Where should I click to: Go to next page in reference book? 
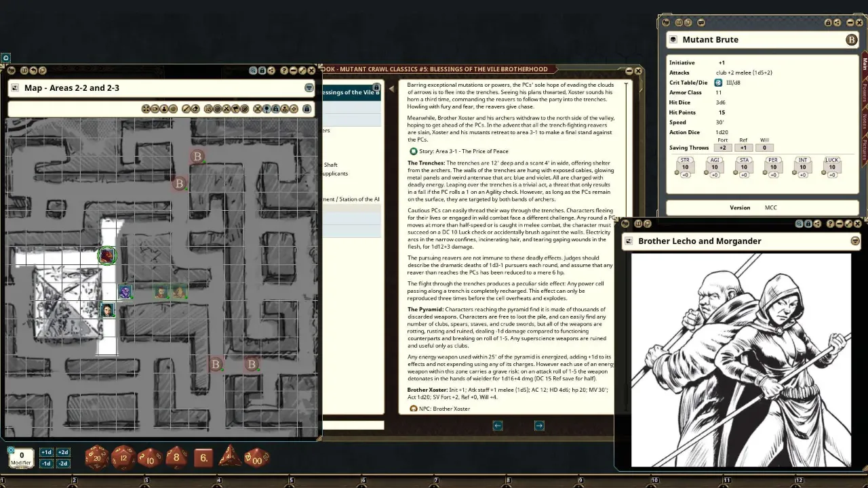pos(539,426)
